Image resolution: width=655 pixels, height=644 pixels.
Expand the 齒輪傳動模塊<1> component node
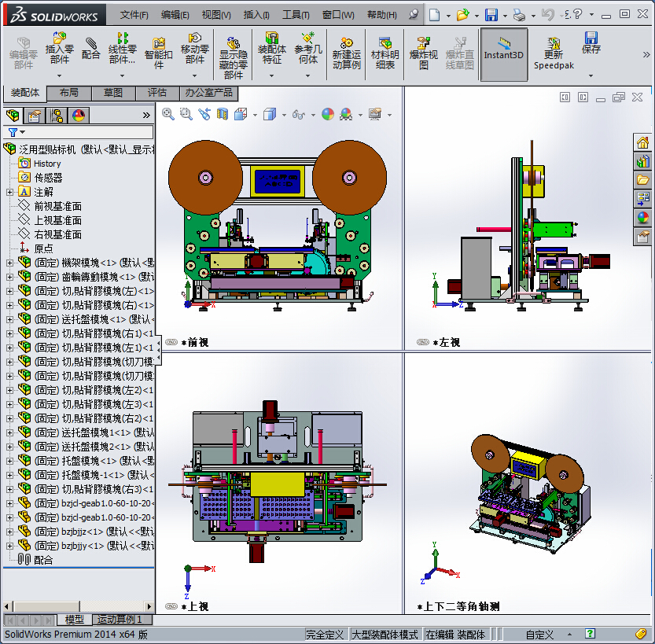9,277
